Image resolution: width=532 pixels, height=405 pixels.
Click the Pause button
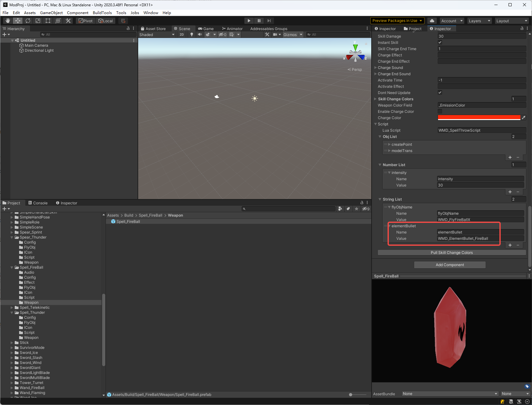pos(259,21)
